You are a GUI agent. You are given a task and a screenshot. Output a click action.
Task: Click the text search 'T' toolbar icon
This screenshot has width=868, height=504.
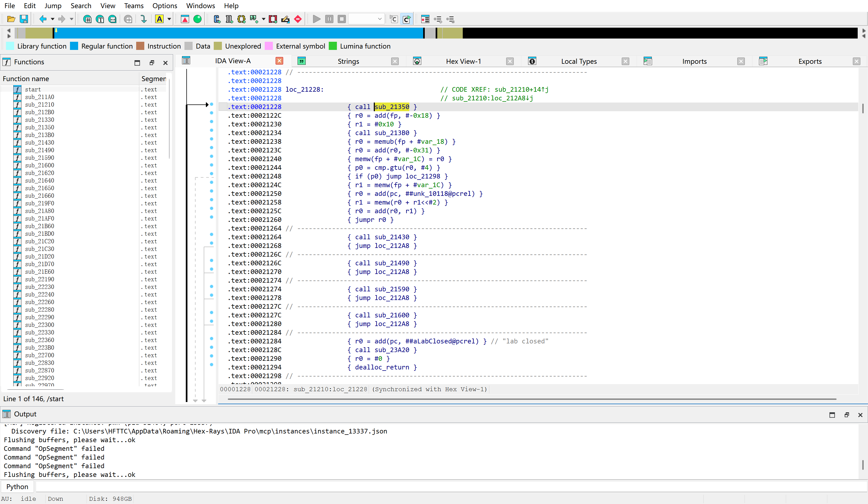(100, 19)
